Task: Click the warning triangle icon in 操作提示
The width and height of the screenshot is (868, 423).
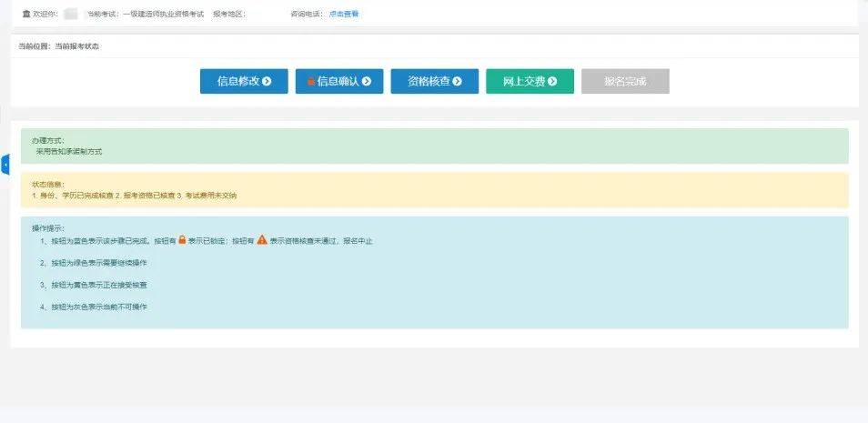Action: pos(262,240)
